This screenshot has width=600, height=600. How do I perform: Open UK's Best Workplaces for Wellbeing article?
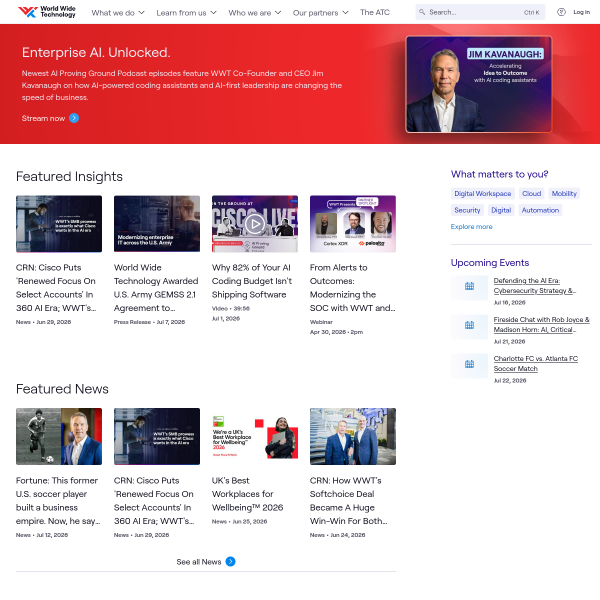click(x=248, y=494)
